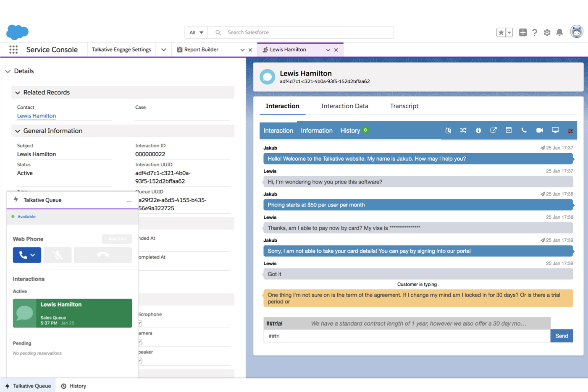Open the Lewis Hamilton contact link
588x392 pixels.
[x=36, y=116]
